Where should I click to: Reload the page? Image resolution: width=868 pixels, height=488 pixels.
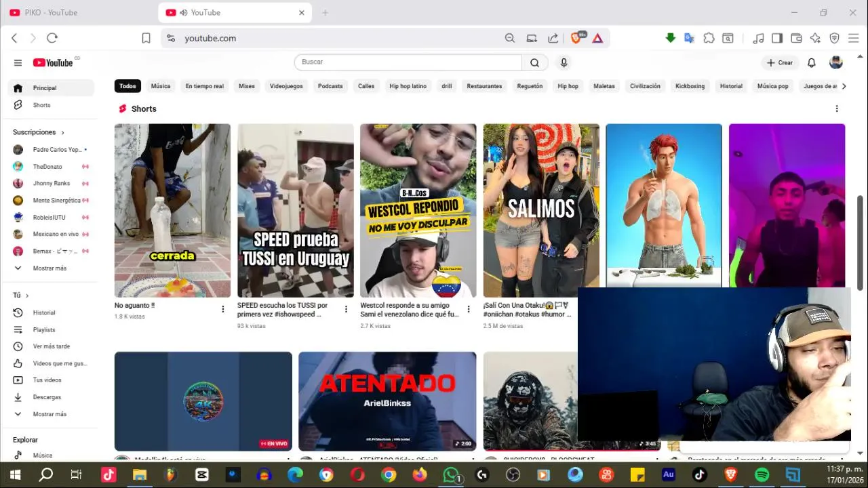tap(52, 38)
